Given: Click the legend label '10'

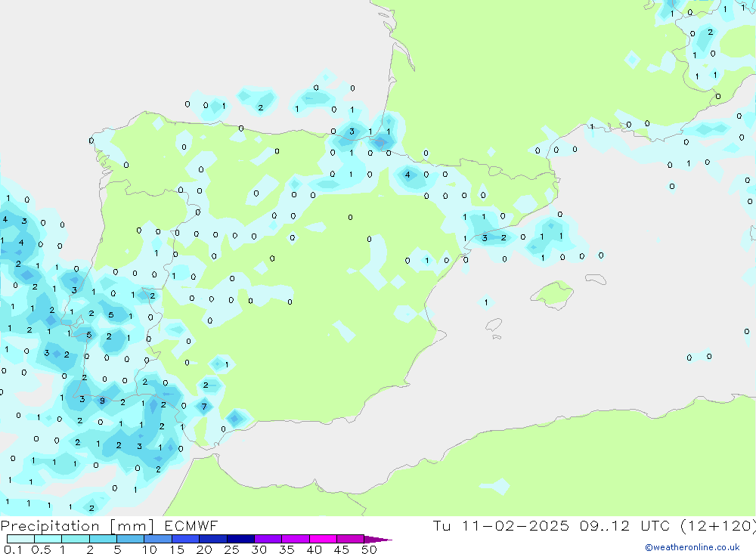Looking at the screenshot, I should (150, 549).
